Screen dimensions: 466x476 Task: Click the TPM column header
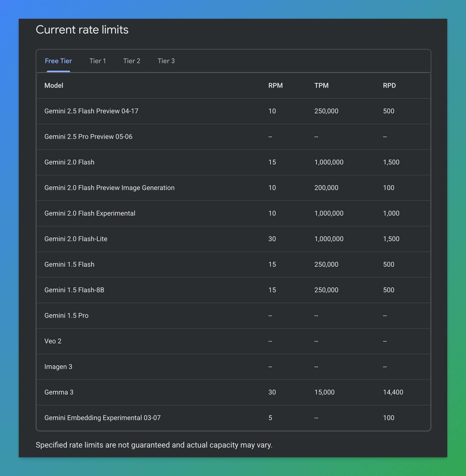321,85
